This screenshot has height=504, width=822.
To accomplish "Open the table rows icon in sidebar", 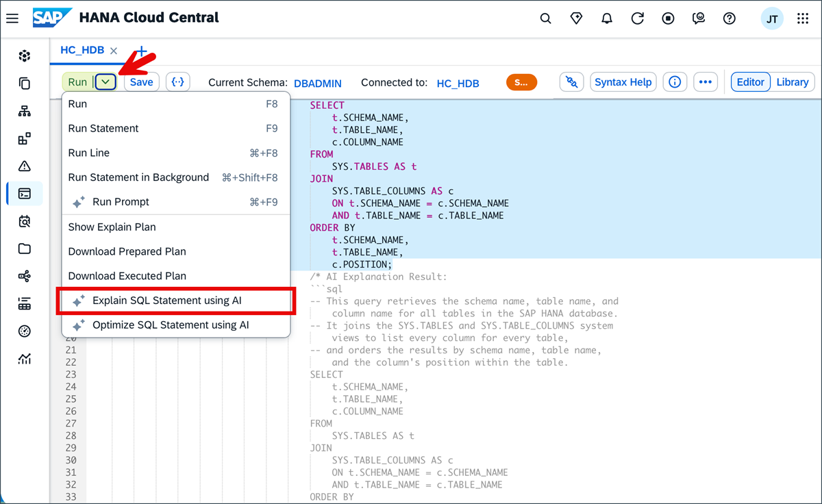I will (25, 304).
